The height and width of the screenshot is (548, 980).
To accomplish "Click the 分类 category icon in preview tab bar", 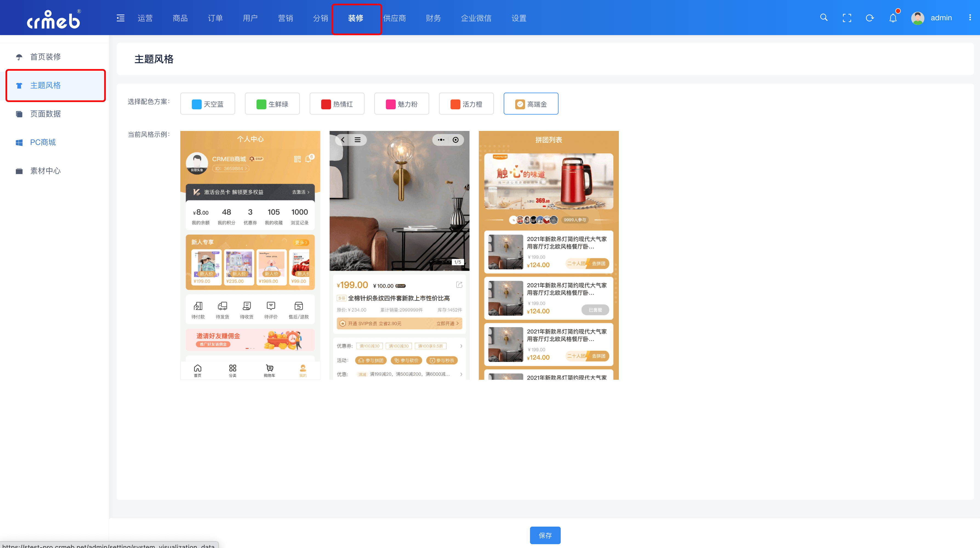I will 232,368.
